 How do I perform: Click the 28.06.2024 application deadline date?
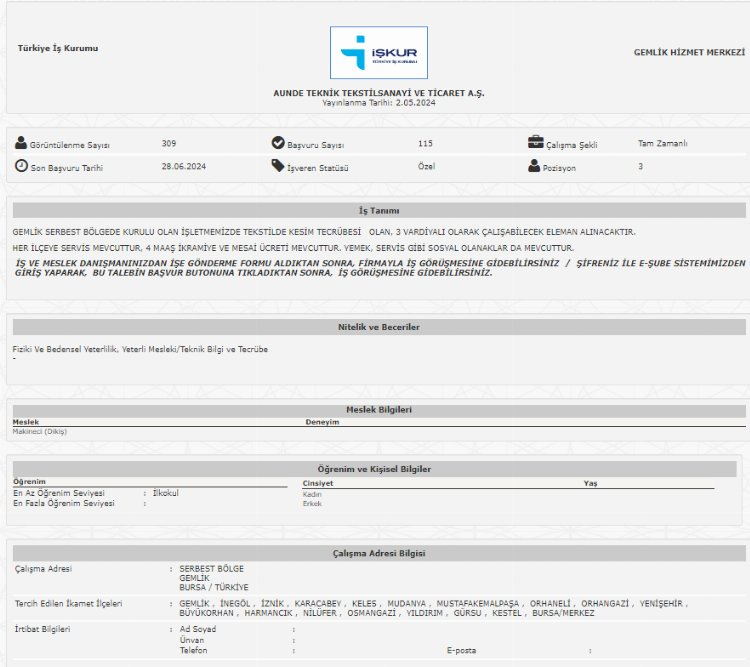[x=183, y=166]
